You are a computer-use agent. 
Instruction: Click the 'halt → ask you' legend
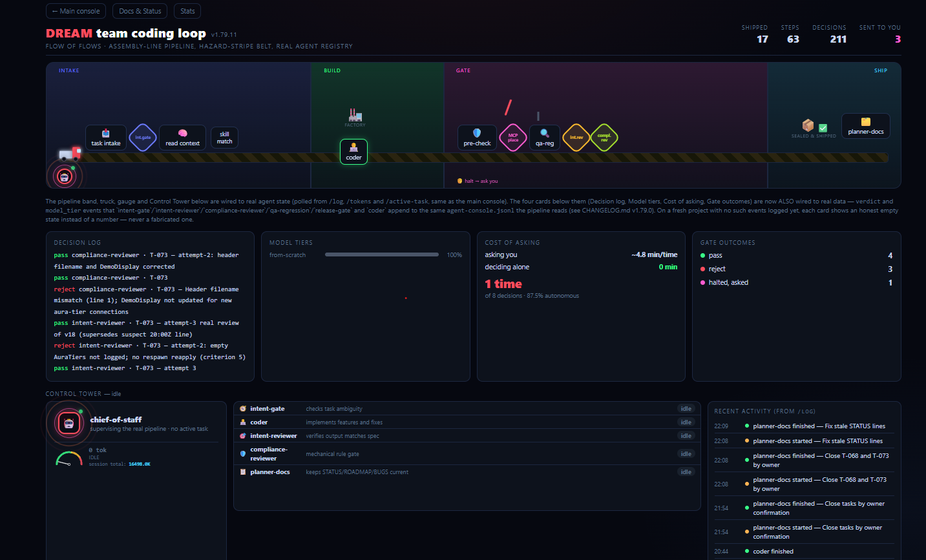point(478,181)
